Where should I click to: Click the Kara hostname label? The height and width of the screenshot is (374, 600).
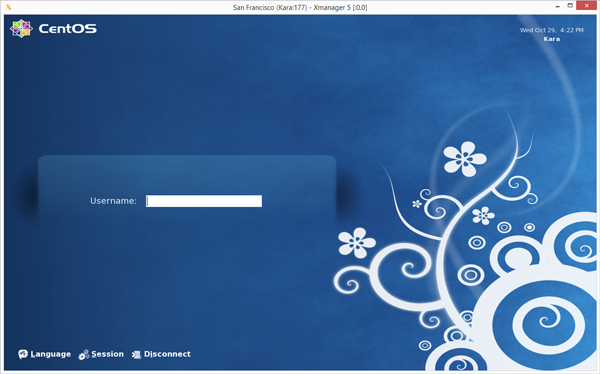(x=551, y=39)
